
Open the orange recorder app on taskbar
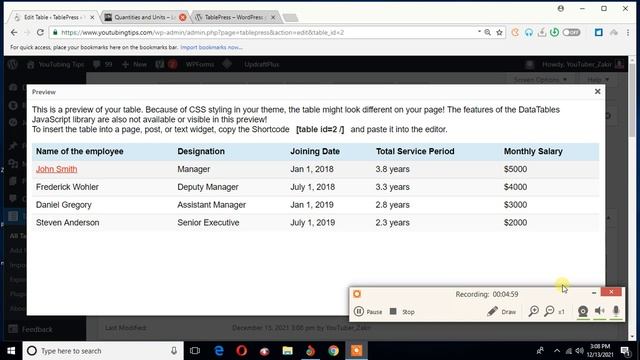356,351
